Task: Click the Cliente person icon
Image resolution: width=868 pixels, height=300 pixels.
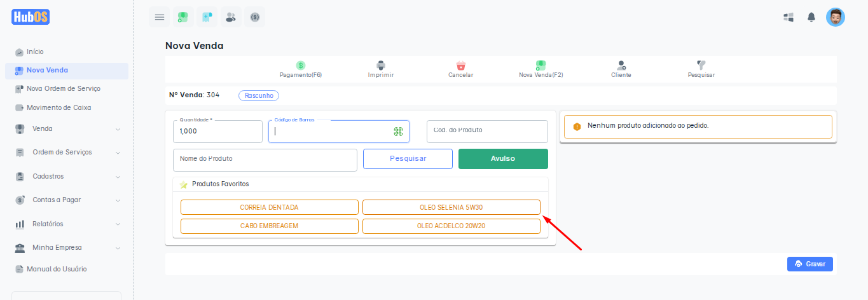Action: pyautogui.click(x=621, y=65)
